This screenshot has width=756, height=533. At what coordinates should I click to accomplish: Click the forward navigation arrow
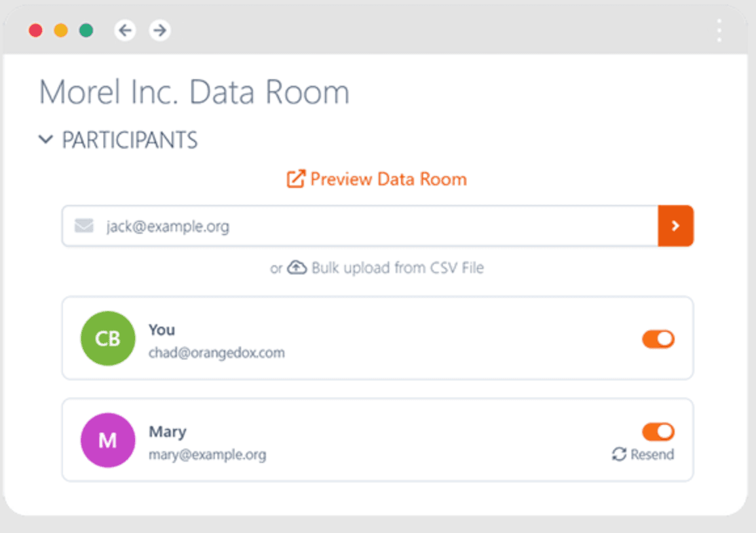[x=160, y=30]
